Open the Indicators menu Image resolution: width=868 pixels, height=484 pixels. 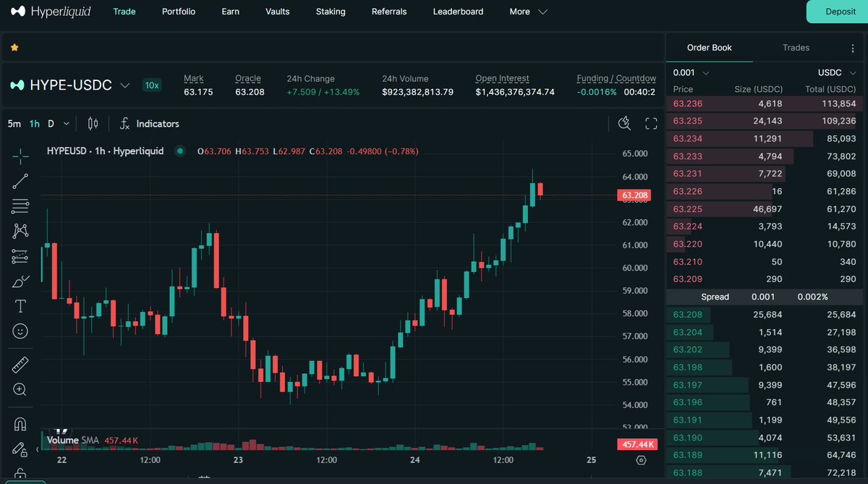point(149,124)
